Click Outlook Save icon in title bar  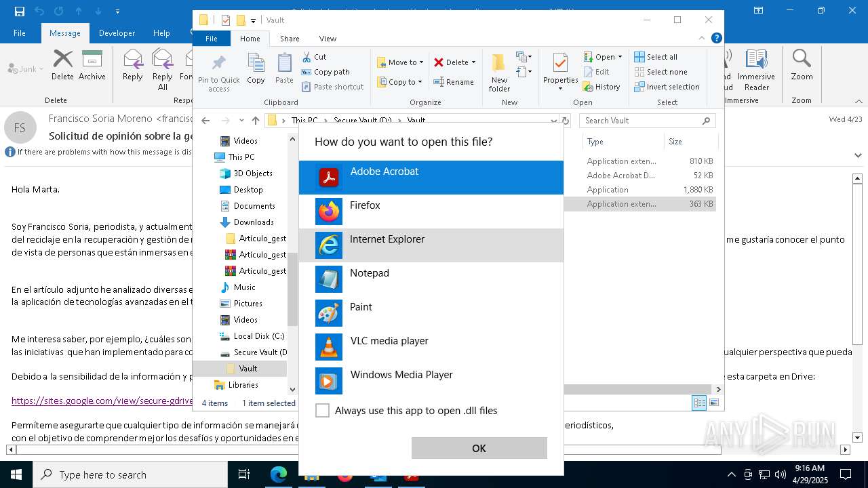[x=20, y=11]
